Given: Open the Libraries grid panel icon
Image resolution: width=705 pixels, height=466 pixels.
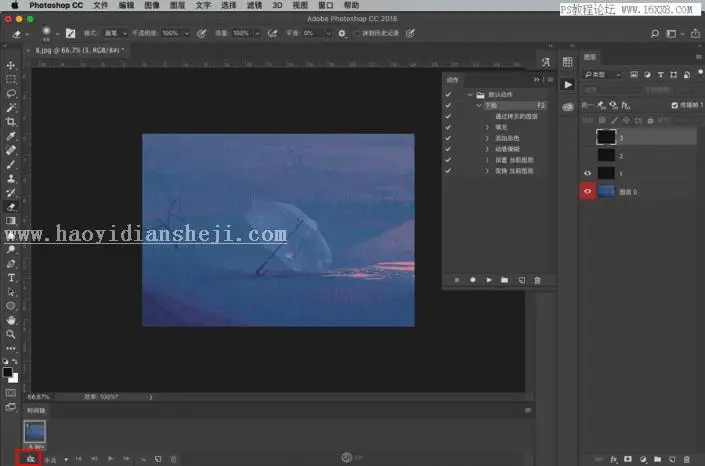Looking at the screenshot, I should pos(567,62).
